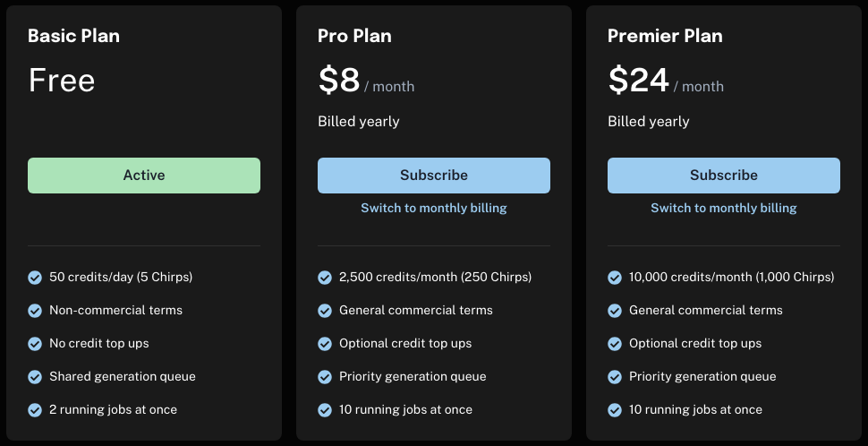Click checkmark icon next to Non-commercial terms
Screen dimensions: 868x446
35,311
